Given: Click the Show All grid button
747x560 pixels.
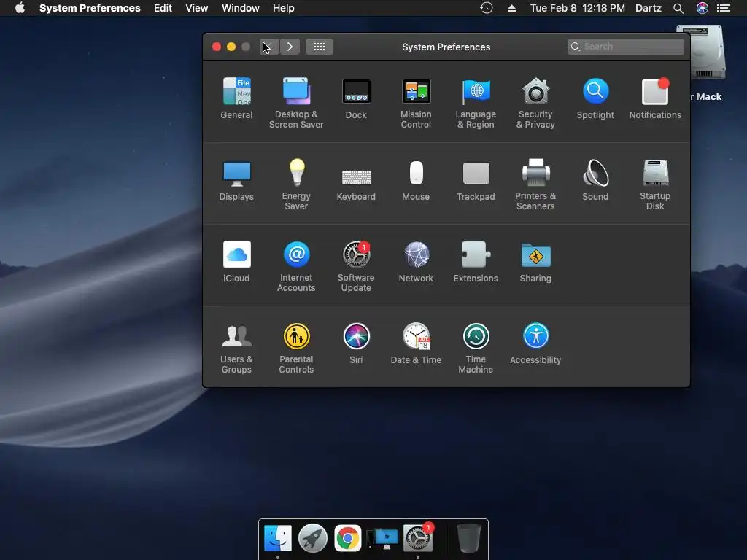Looking at the screenshot, I should pos(320,47).
